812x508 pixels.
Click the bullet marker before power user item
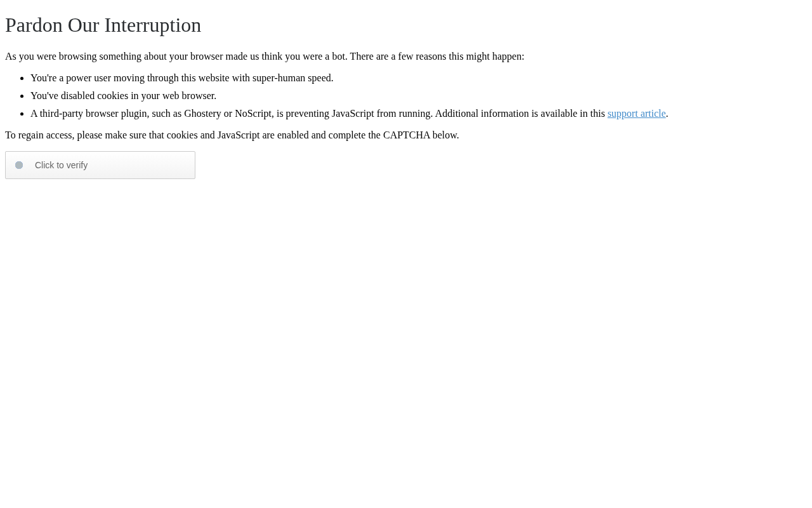(x=22, y=78)
